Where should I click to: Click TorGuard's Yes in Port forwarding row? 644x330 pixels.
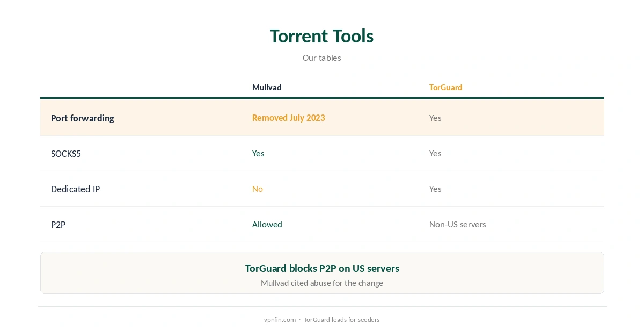click(435, 118)
